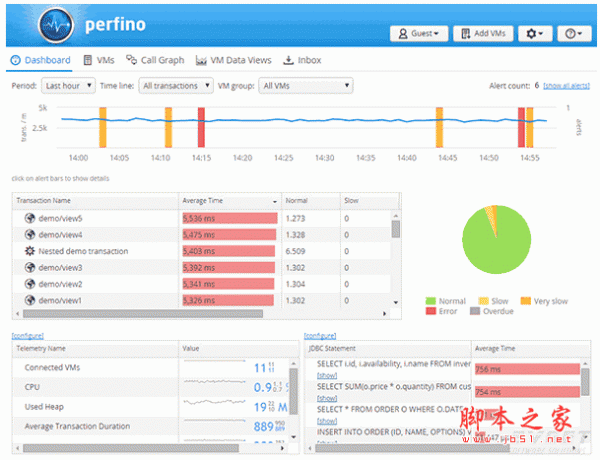The height and width of the screenshot is (460, 600).
Task: Click configure link above JDBC table
Action: pyautogui.click(x=320, y=336)
